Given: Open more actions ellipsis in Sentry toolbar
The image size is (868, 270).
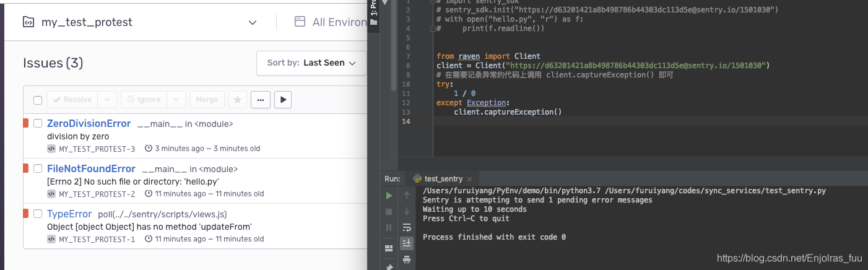Looking at the screenshot, I should click(x=260, y=99).
